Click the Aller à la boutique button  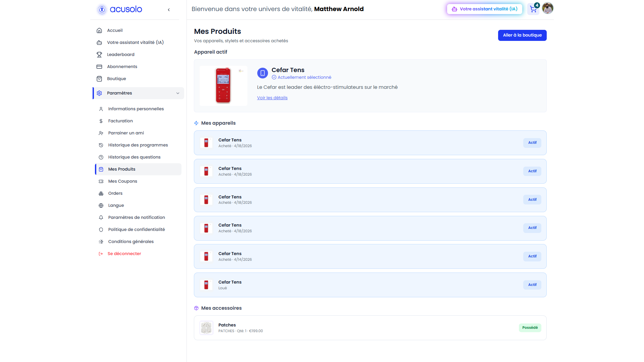click(522, 35)
